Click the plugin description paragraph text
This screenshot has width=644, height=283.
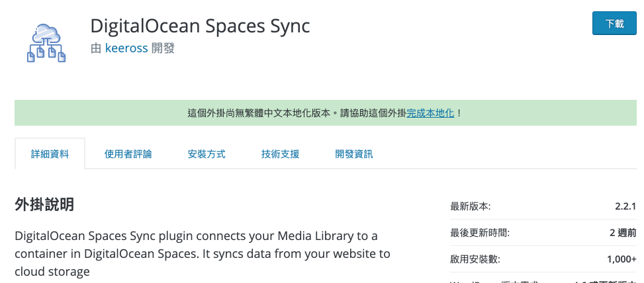point(203,253)
